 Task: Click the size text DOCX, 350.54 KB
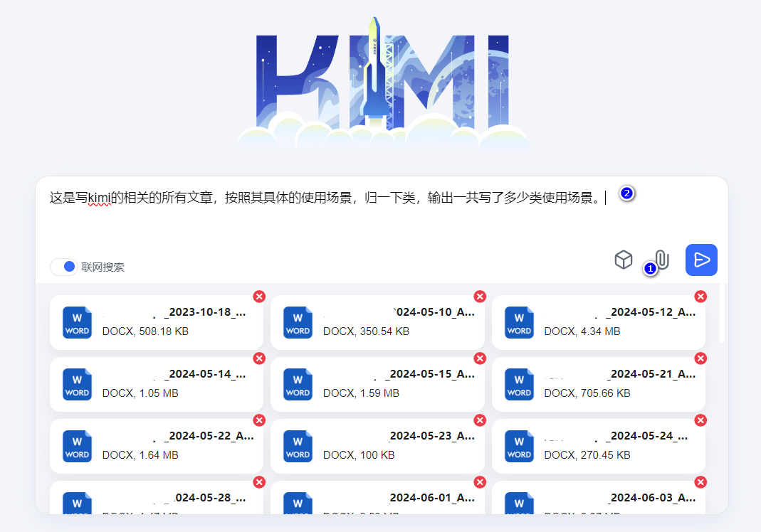[366, 331]
